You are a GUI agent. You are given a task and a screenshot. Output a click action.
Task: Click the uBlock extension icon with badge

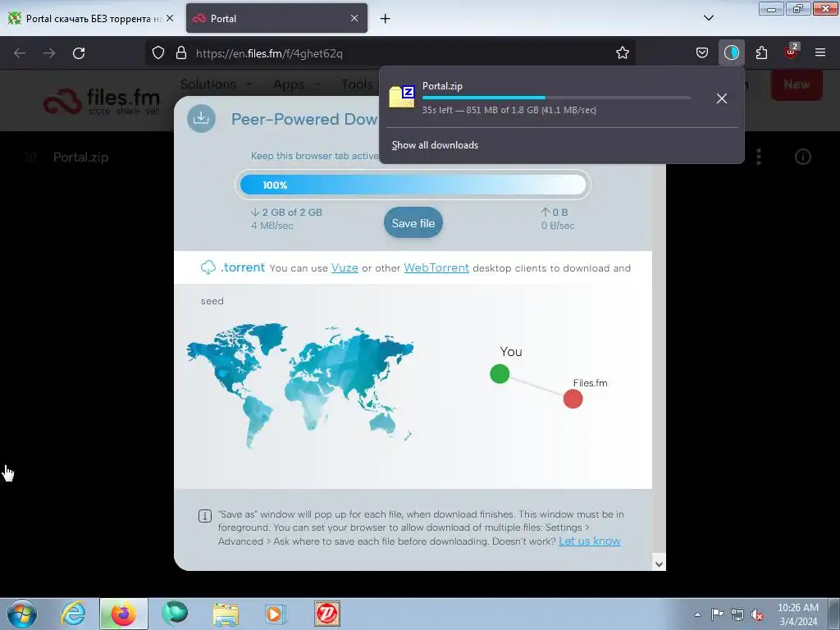792,52
